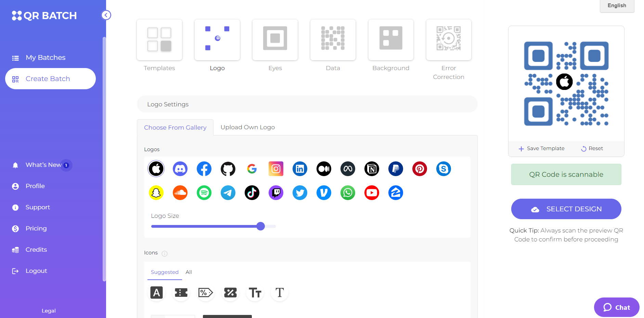Select the Spotify logo
This screenshot has height=318, width=644.
point(204,193)
